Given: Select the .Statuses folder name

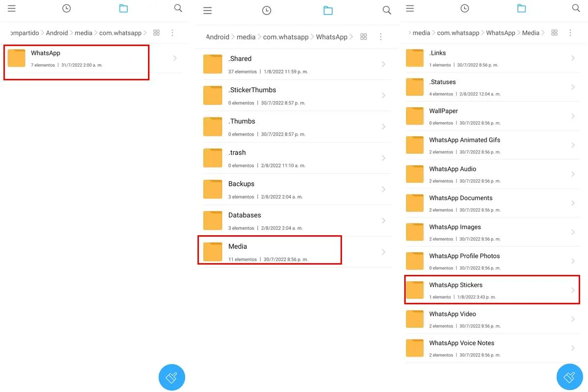Looking at the screenshot, I should pos(442,82).
